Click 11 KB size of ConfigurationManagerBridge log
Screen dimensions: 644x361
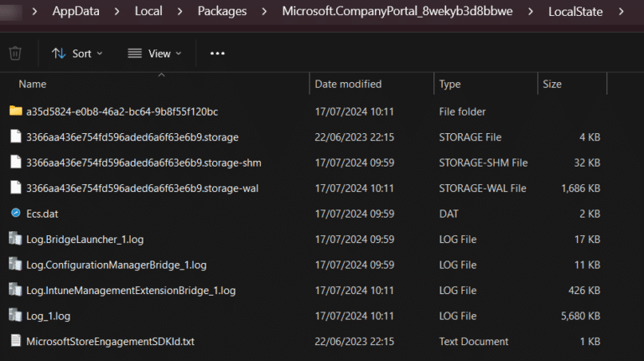(587, 265)
